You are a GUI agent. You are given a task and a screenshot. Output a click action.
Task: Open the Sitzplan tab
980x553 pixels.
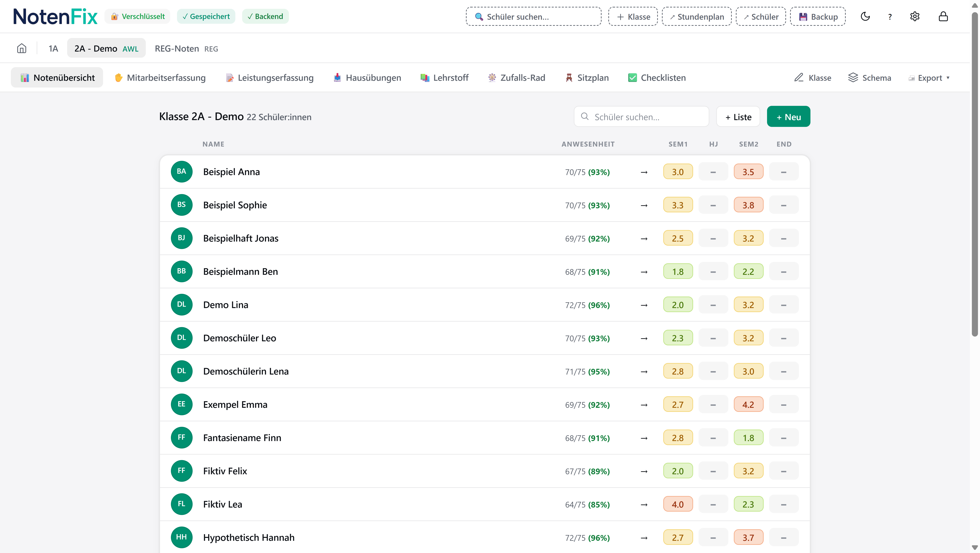587,78
